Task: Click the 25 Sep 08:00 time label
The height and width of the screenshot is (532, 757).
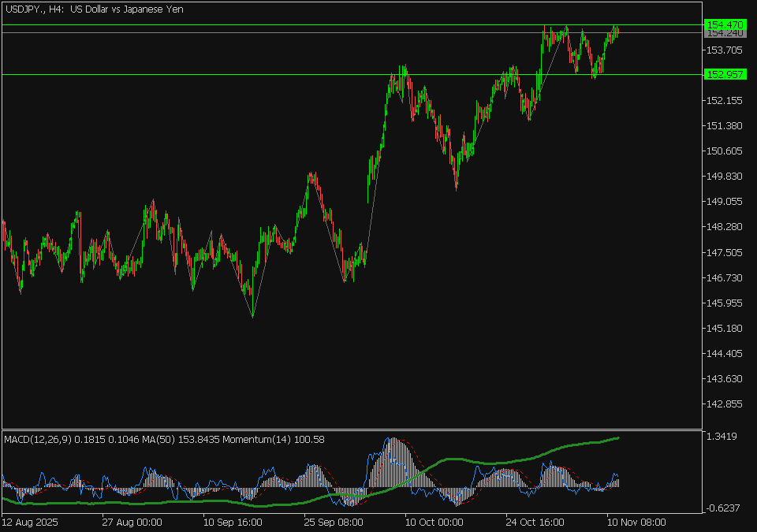Action: 334,522
